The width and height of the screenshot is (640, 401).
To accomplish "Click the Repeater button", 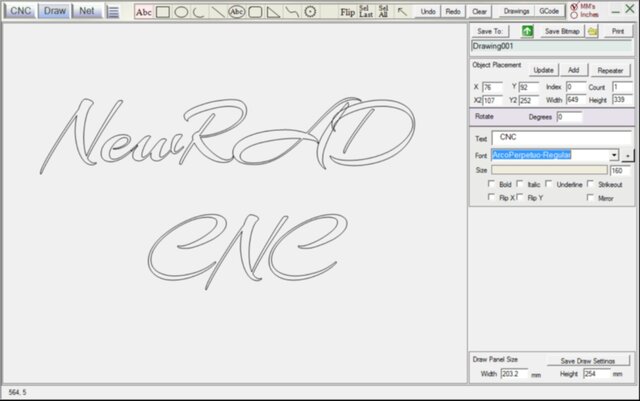I will click(610, 71).
